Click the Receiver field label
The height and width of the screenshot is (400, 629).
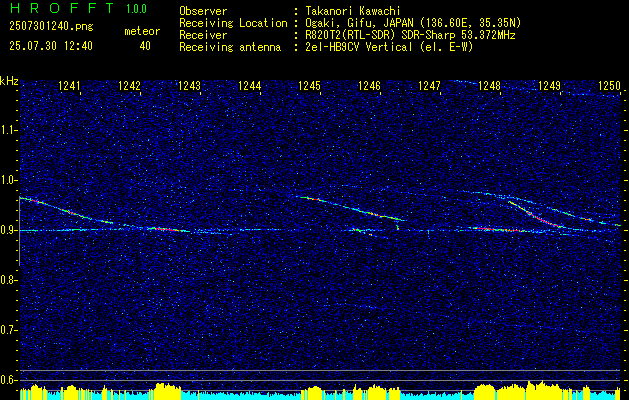click(203, 35)
